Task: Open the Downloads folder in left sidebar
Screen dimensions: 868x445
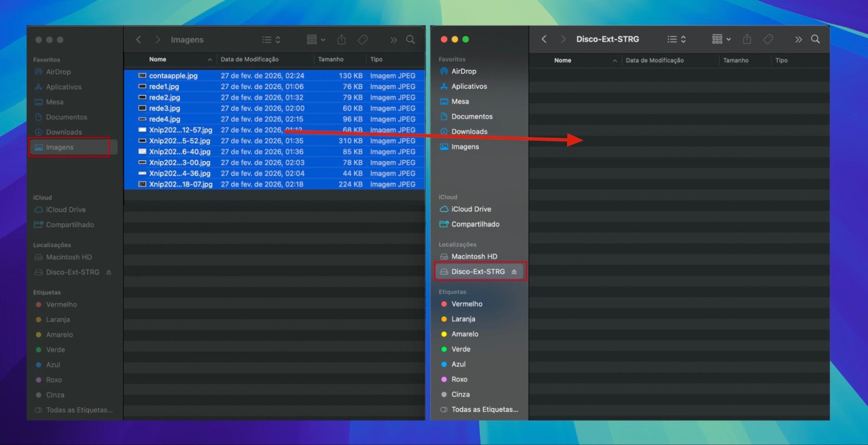Action: pyautogui.click(x=64, y=132)
